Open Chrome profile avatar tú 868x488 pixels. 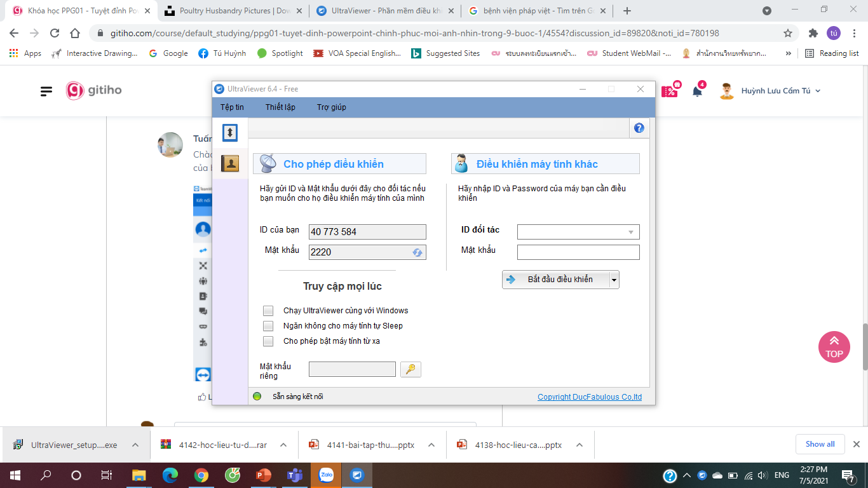tap(834, 33)
